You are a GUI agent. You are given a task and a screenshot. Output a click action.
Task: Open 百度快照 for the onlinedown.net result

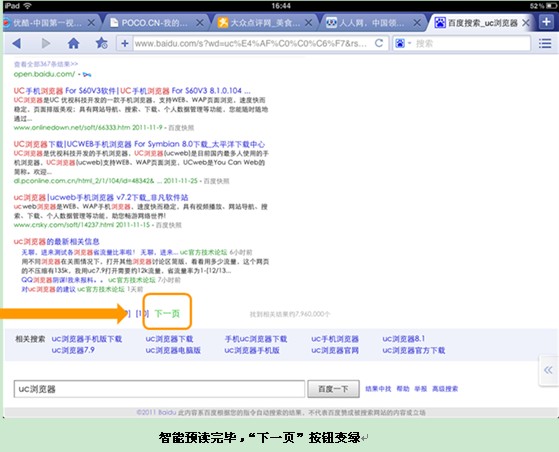(x=181, y=128)
